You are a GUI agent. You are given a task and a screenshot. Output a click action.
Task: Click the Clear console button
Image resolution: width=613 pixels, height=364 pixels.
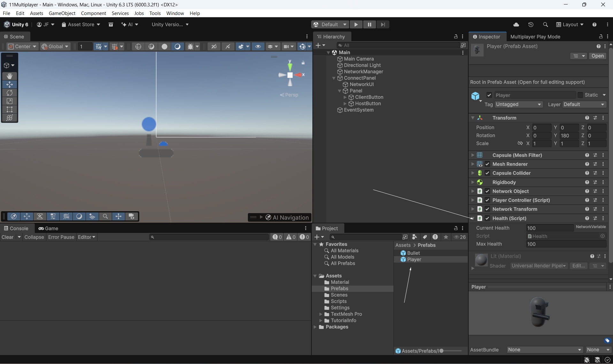8,237
